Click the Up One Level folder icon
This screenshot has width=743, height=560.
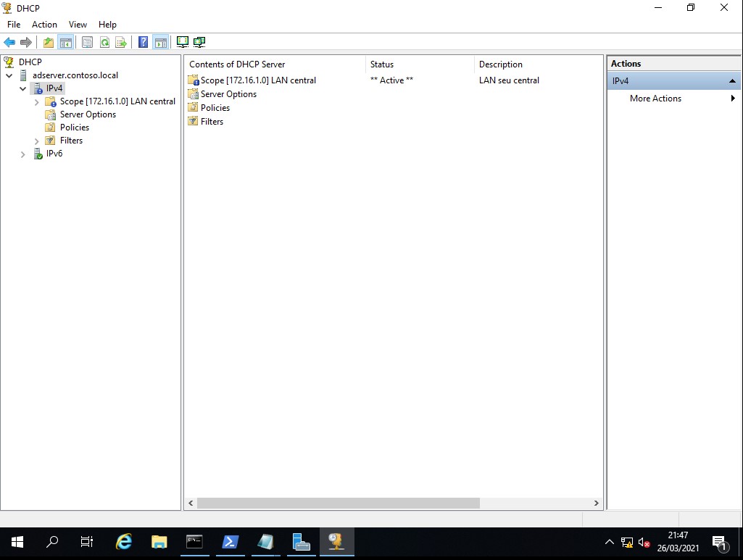[49, 43]
